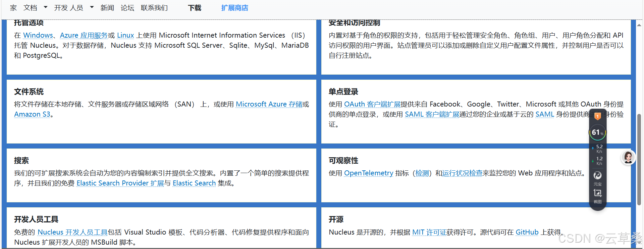Open the OAuth 客户端扩展 link
The image size is (644, 249).
point(373,104)
